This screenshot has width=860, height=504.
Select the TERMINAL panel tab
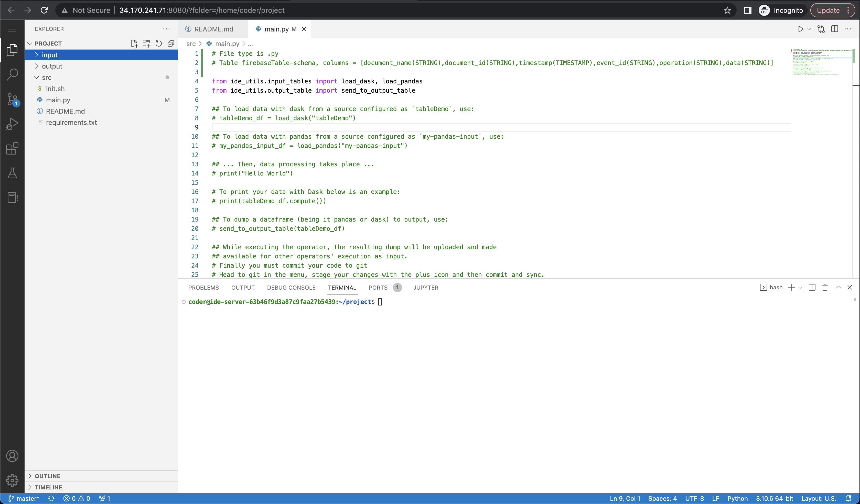tap(342, 288)
